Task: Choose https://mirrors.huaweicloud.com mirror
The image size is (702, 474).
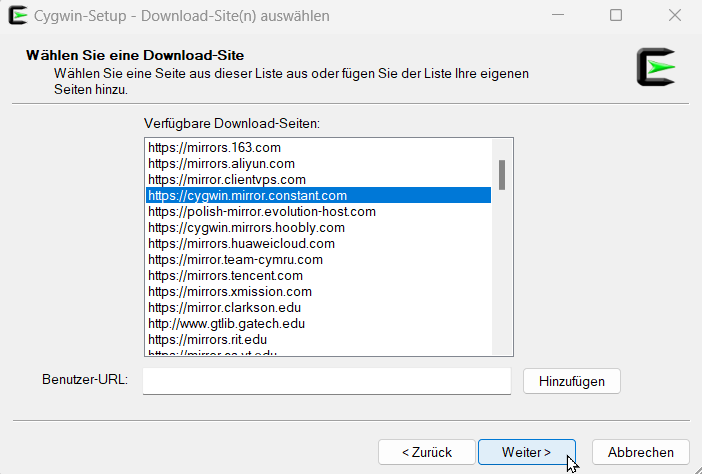Action: [x=241, y=243]
